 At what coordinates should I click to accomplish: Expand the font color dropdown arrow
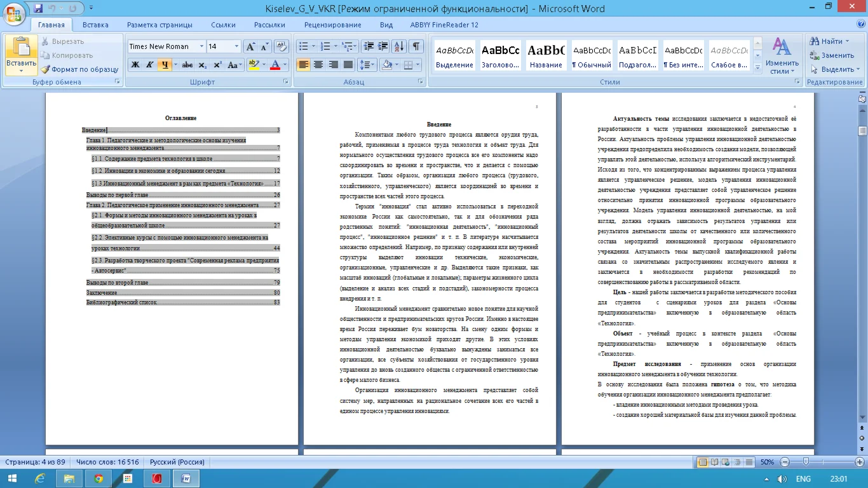point(285,65)
